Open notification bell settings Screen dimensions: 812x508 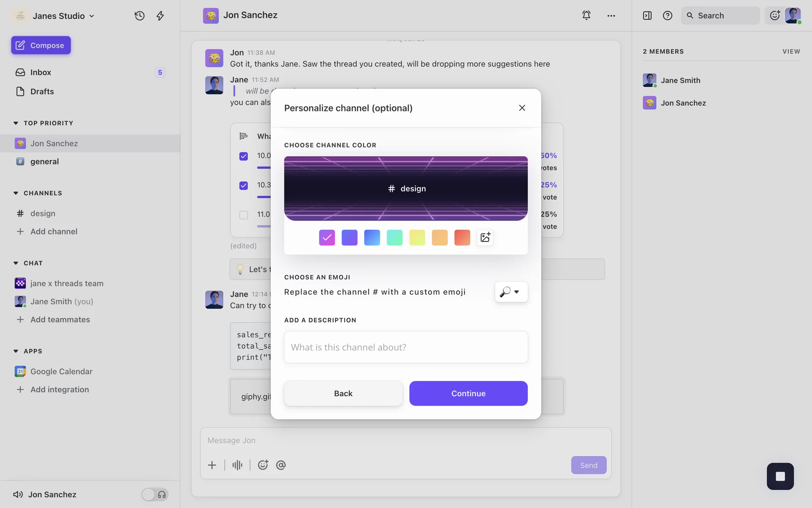(586, 15)
